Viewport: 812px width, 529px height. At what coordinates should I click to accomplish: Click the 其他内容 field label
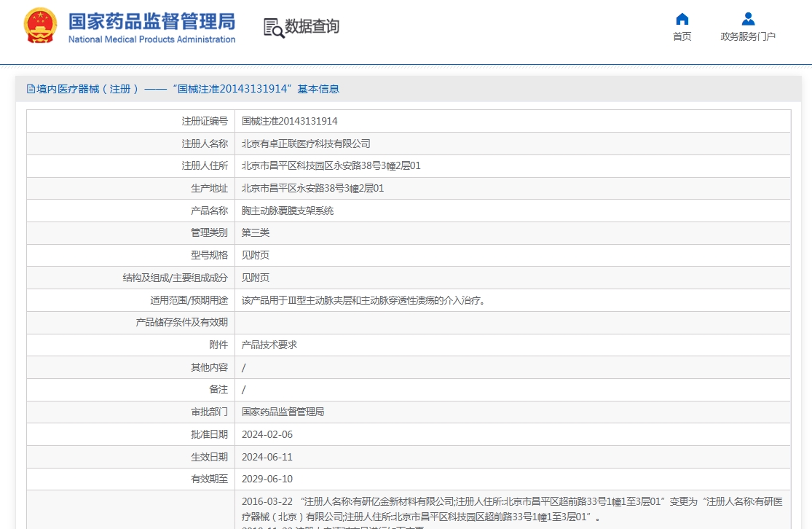pyautogui.click(x=209, y=367)
